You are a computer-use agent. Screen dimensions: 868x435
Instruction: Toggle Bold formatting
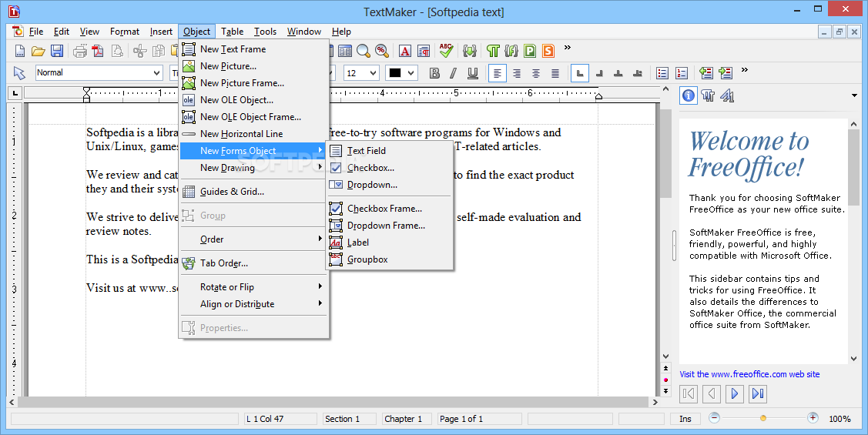point(434,73)
